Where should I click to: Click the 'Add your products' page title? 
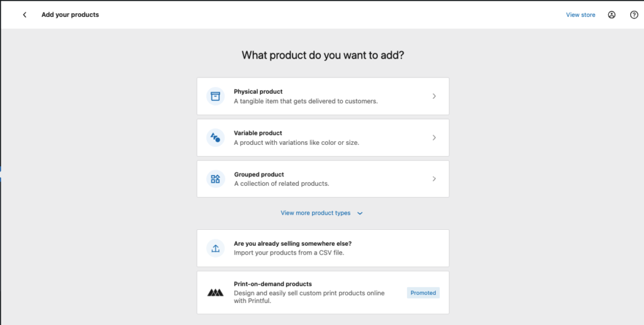70,15
